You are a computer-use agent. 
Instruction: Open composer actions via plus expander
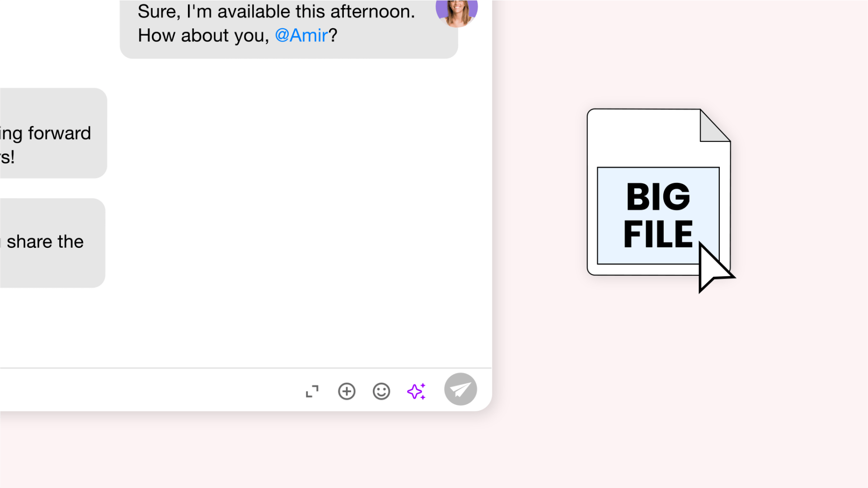tap(347, 391)
